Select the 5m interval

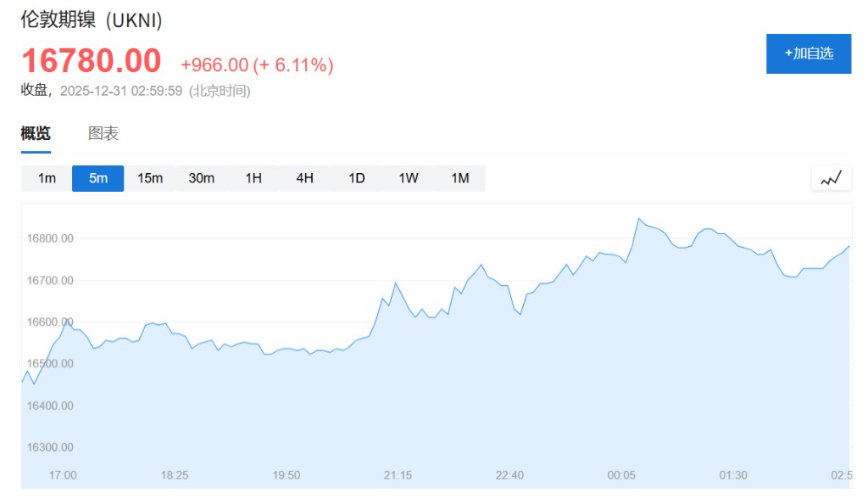[x=98, y=178]
